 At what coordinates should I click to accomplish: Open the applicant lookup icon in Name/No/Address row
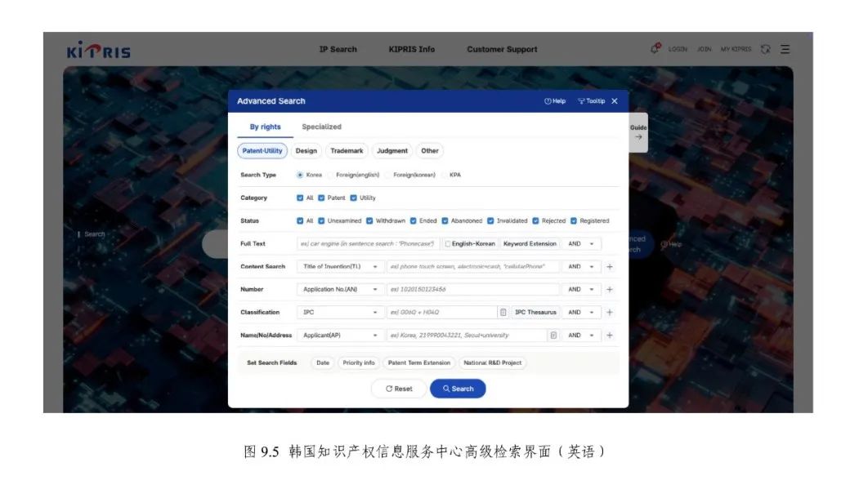553,336
